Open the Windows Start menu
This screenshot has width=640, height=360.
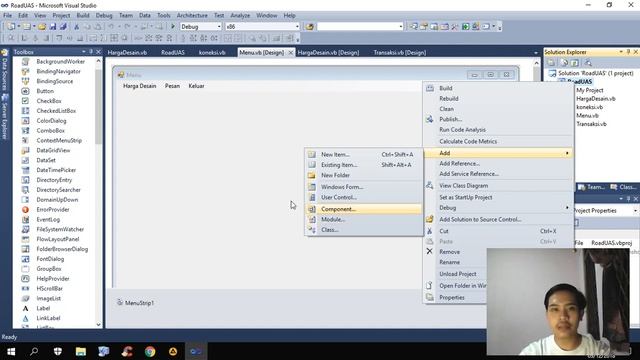pos(11,351)
